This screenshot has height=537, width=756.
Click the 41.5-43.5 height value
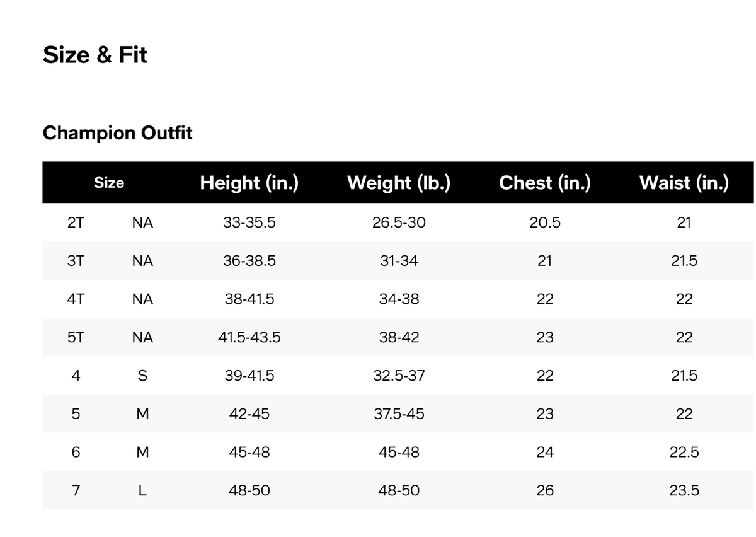249,337
